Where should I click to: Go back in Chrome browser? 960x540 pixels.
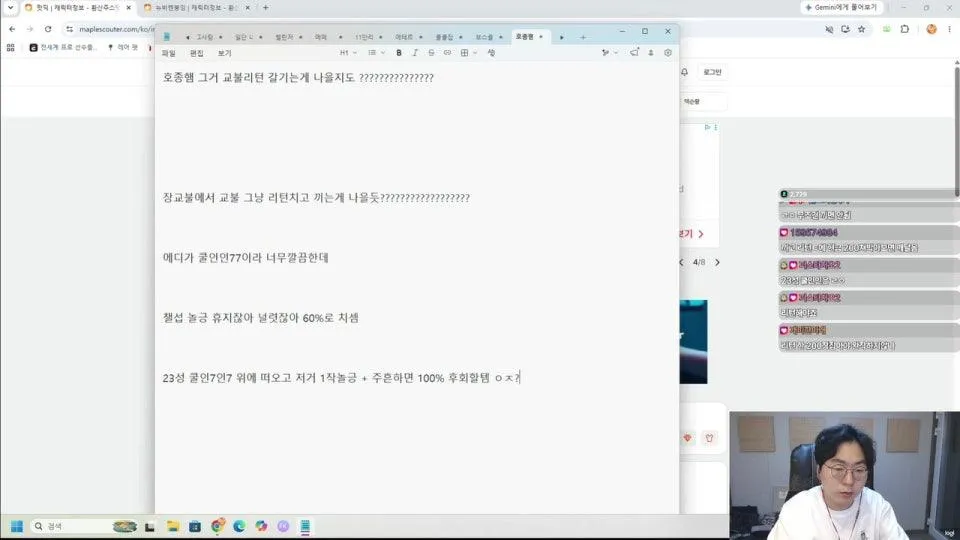(12, 29)
